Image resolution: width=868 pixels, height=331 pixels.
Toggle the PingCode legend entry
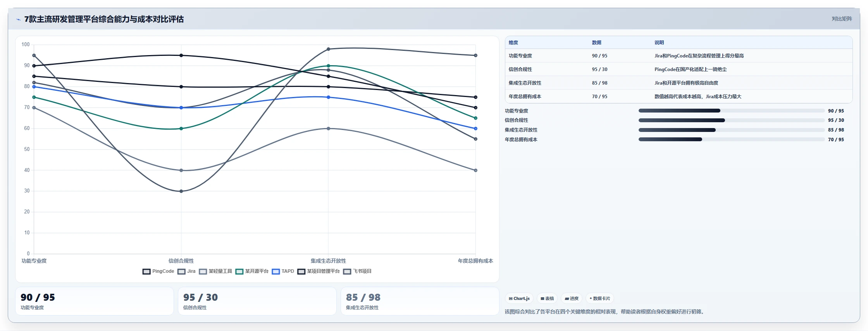pyautogui.click(x=158, y=271)
